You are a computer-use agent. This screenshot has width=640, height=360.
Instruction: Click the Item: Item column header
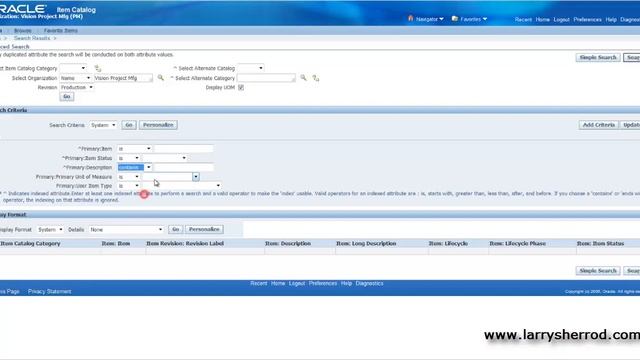coord(116,243)
